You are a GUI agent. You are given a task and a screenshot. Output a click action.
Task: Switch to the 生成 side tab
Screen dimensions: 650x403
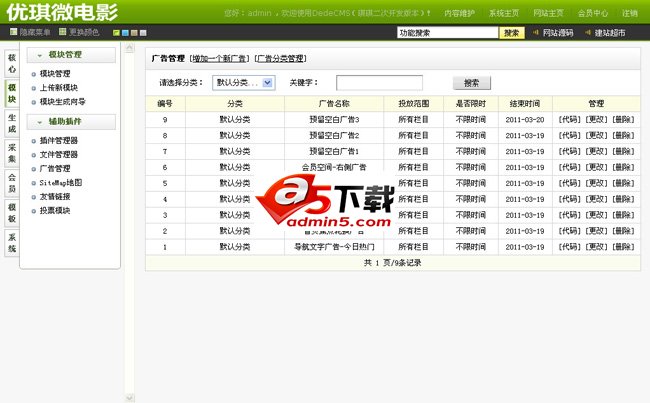(x=12, y=123)
